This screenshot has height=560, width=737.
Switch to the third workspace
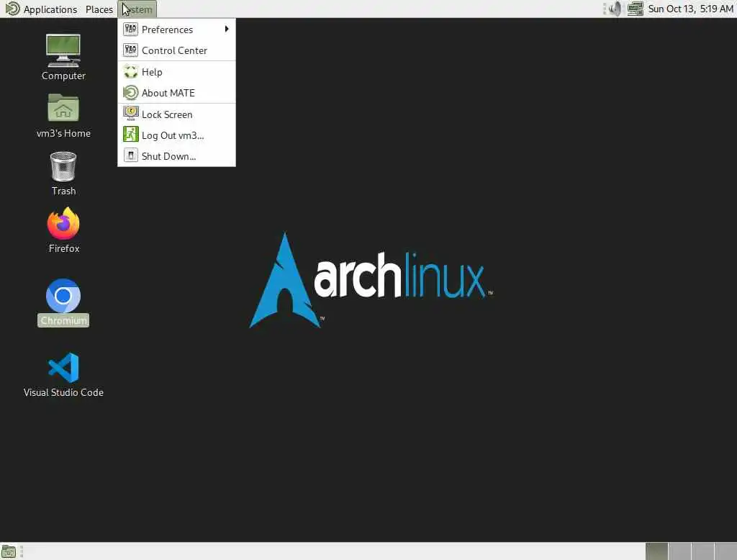702,551
